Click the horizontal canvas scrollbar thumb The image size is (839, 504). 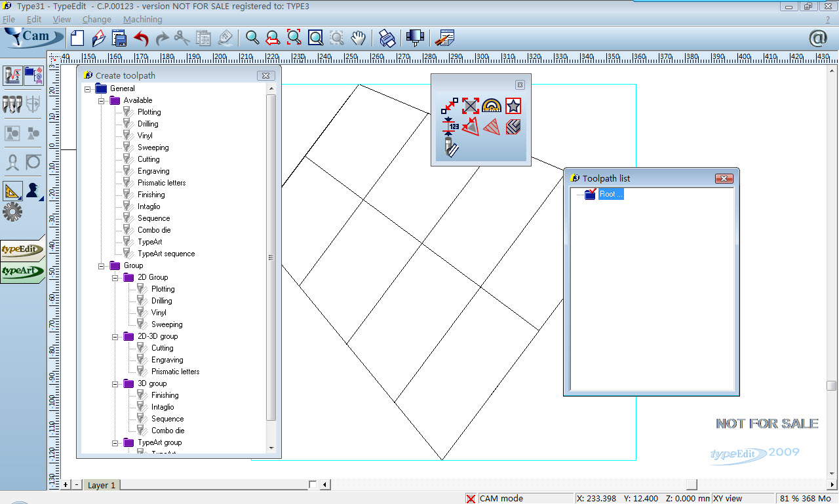tap(692, 485)
